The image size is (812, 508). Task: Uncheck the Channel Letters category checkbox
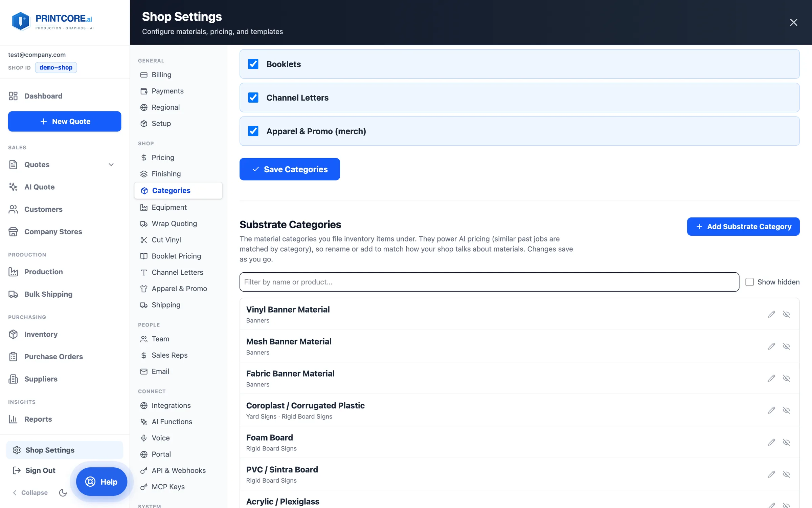(x=253, y=98)
